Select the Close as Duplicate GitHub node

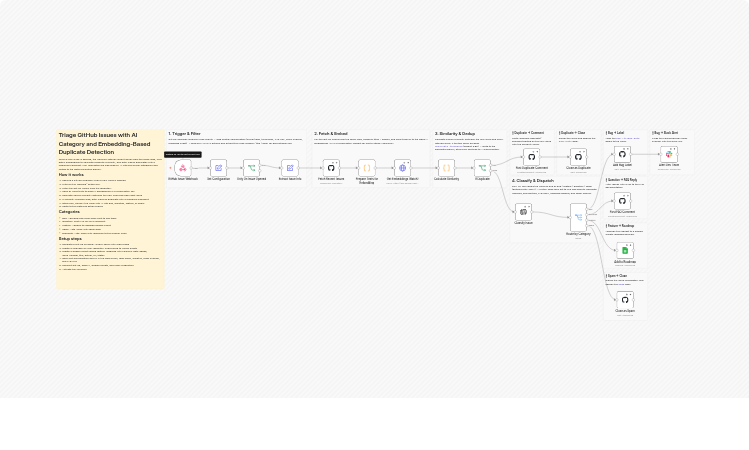click(578, 157)
